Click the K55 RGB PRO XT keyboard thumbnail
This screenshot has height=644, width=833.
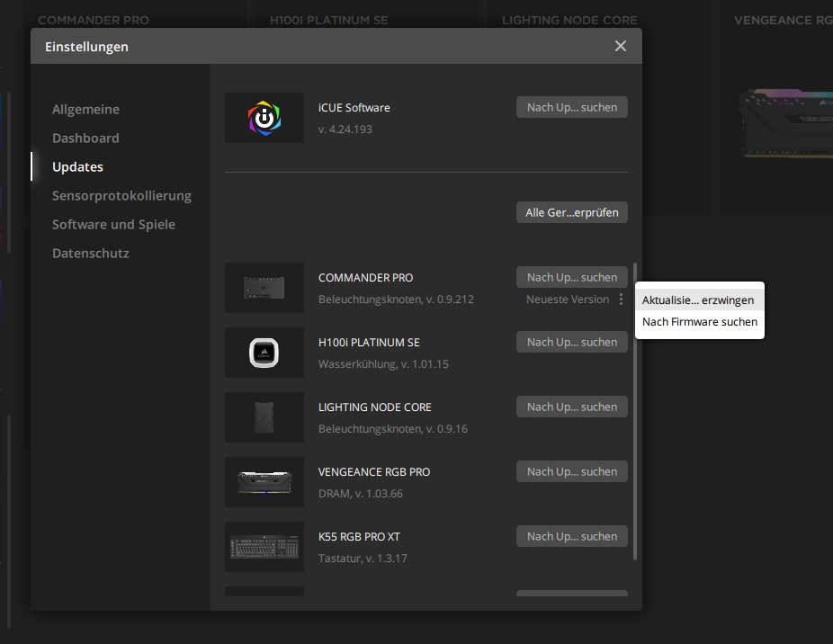[x=264, y=547]
